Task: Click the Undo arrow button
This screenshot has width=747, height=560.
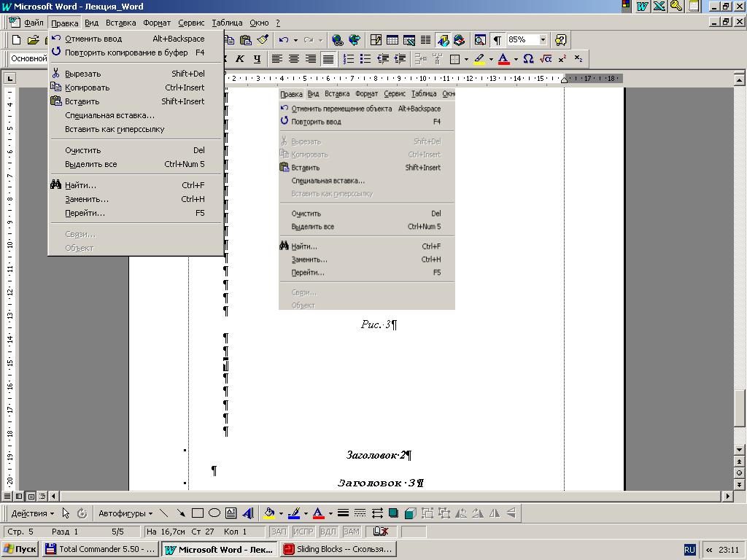Action: click(284, 40)
